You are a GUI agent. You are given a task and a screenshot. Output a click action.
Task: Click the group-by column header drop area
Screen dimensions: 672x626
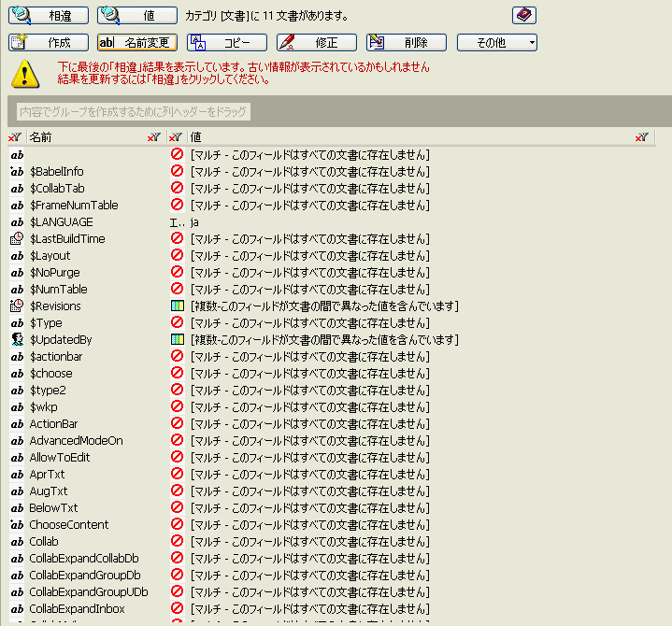tap(133, 112)
